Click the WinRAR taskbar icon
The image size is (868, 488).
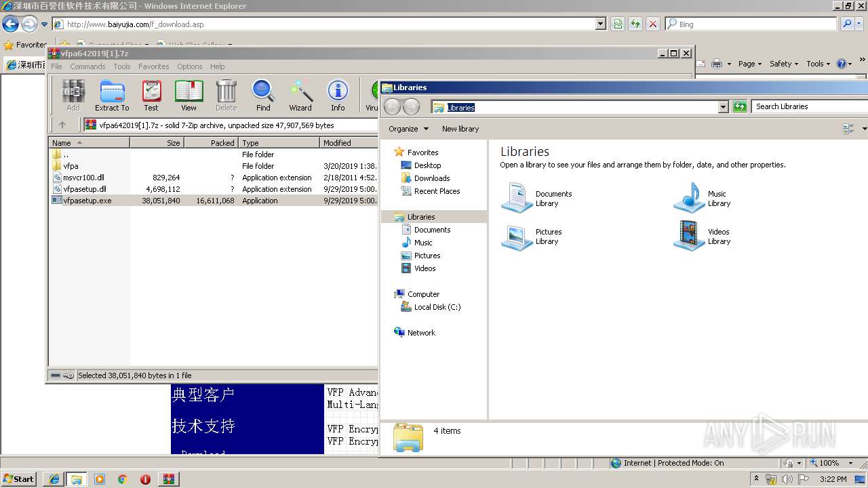pos(168,479)
